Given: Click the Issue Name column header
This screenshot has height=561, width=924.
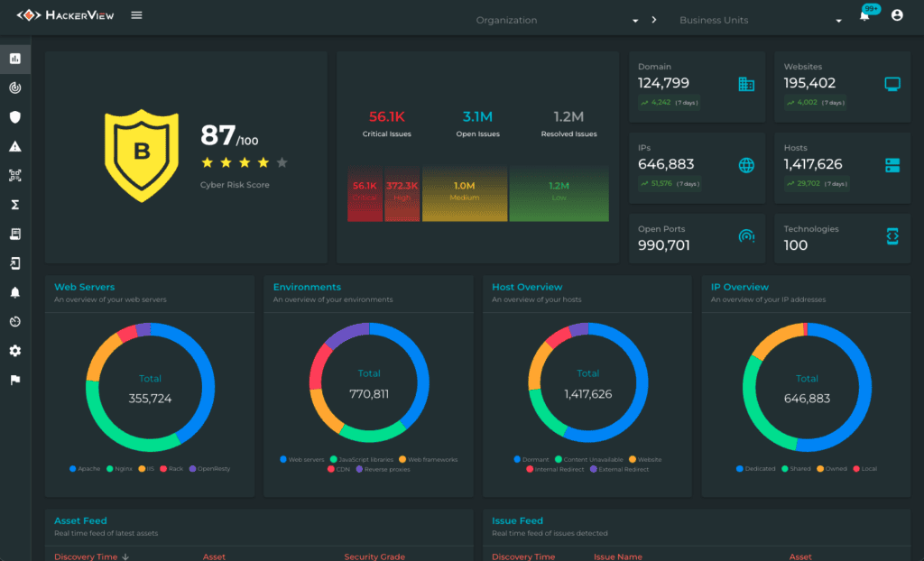Looking at the screenshot, I should [x=617, y=556].
